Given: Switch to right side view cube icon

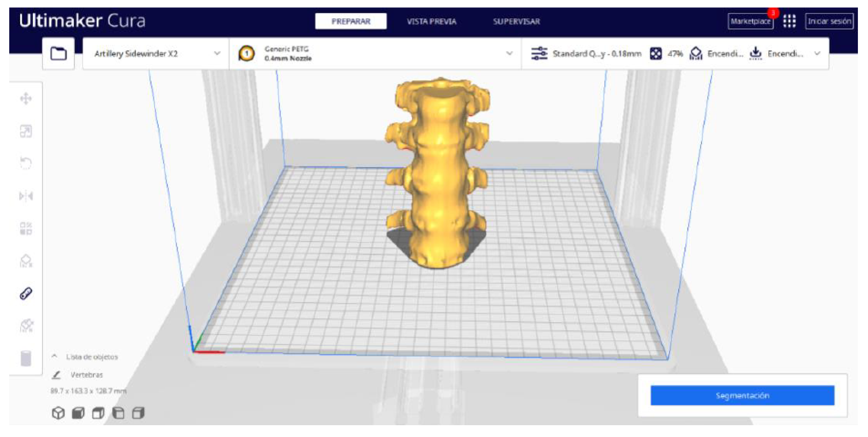Looking at the screenshot, I should coord(138,413).
